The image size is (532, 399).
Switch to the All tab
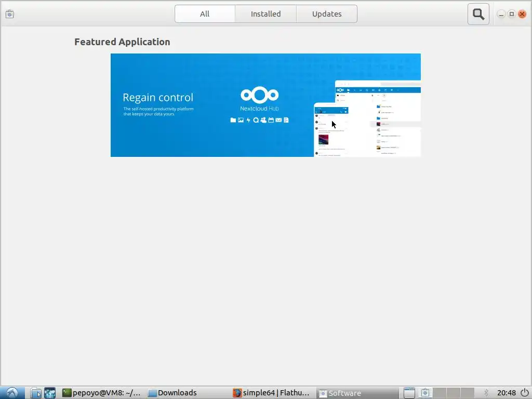[205, 14]
